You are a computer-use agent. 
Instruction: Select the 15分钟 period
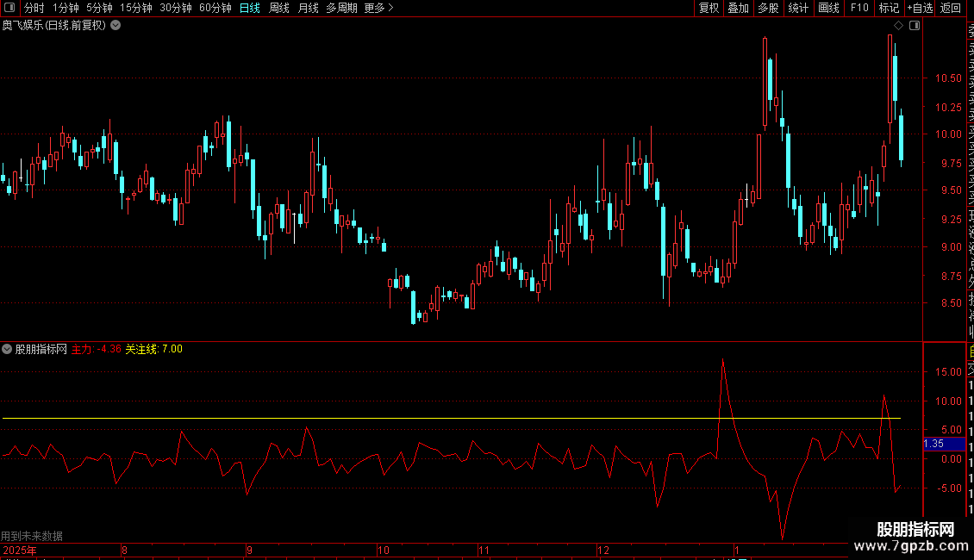tap(136, 8)
